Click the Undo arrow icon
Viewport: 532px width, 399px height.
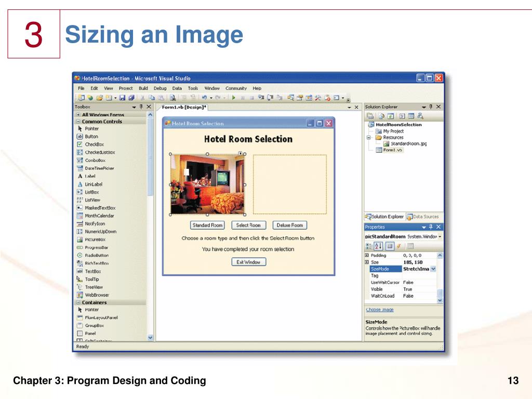tap(204, 98)
